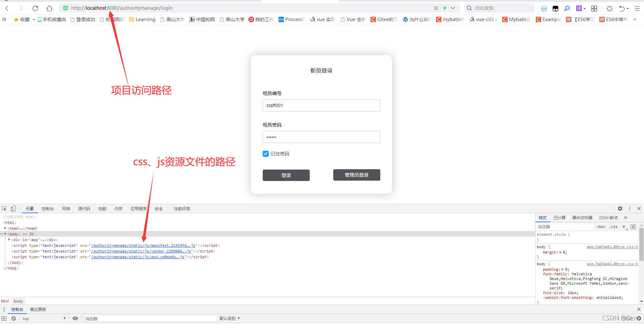Viewport: 644px width, 324px height.
Task: Switch to the 性能评测 DevTools tab
Action: [182, 209]
